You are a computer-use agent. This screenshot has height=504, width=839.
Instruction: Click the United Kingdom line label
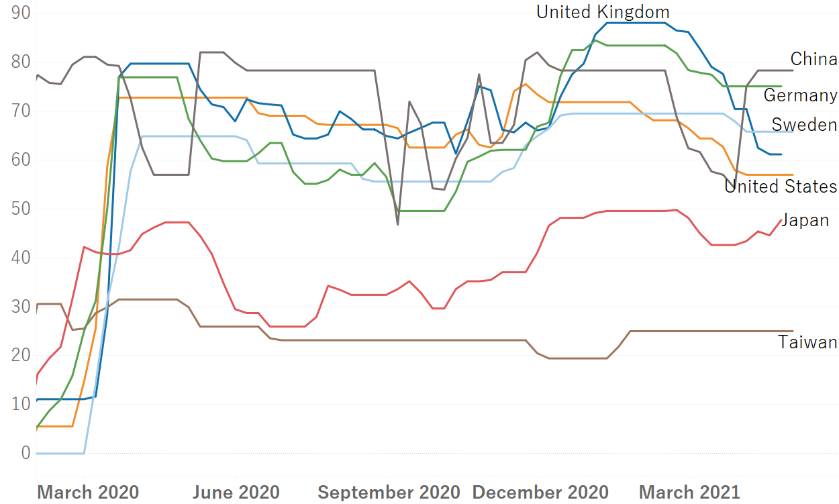click(603, 12)
